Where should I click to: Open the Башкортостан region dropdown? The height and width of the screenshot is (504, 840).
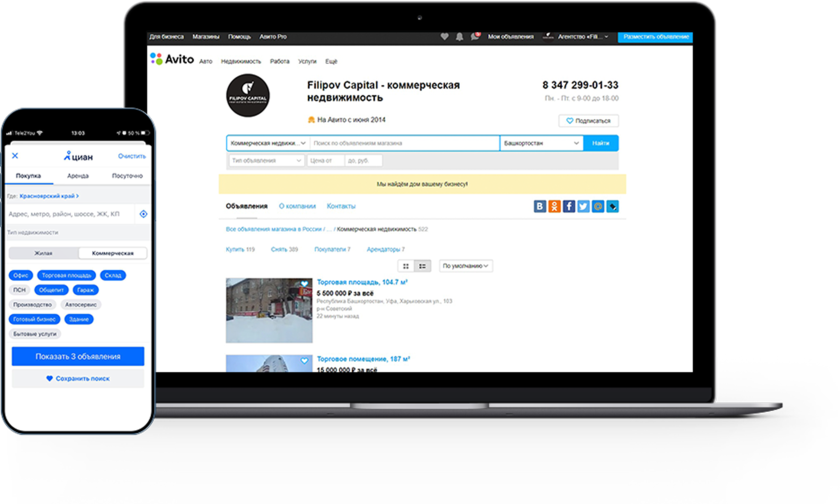541,143
